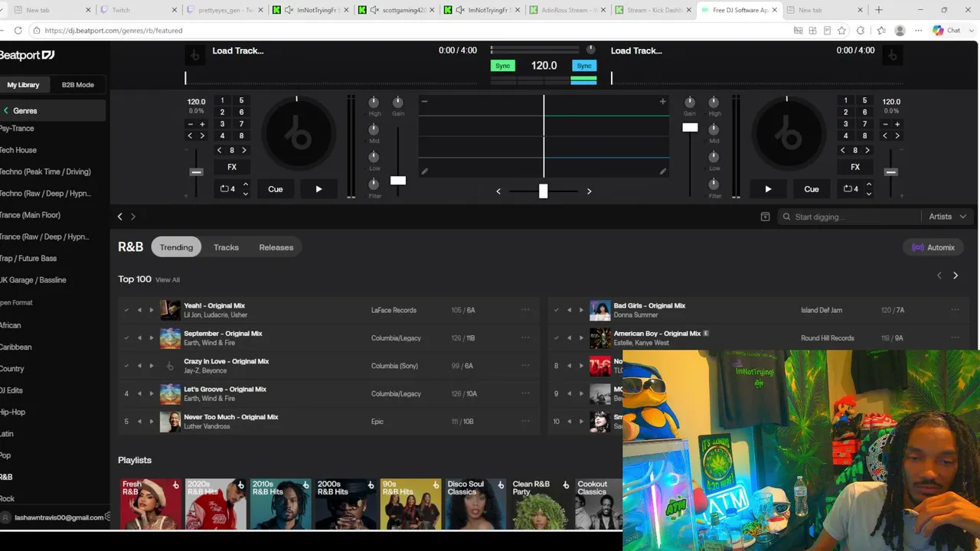Switch to My Library tab
Image resolution: width=980 pixels, height=551 pixels.
[x=24, y=85]
